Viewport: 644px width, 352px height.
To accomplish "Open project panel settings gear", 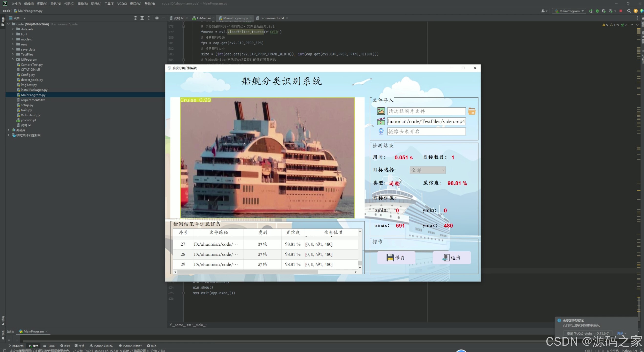I will click(157, 18).
